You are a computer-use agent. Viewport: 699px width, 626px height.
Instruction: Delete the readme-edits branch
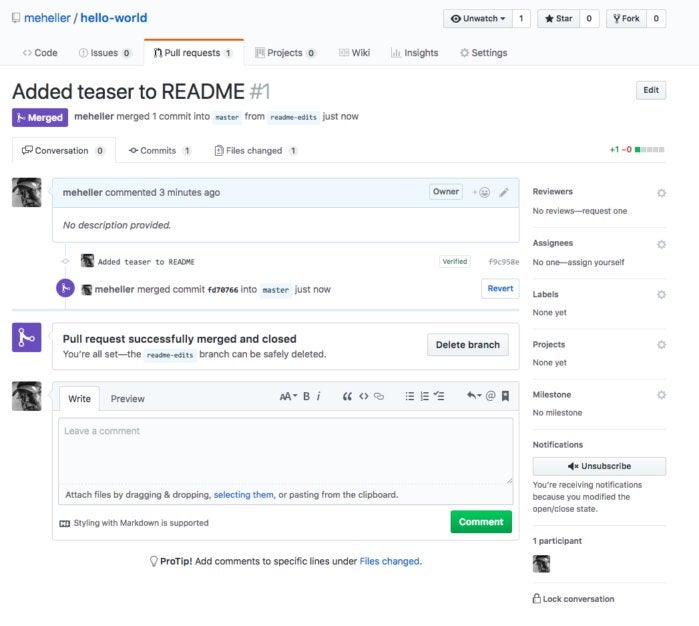(468, 345)
